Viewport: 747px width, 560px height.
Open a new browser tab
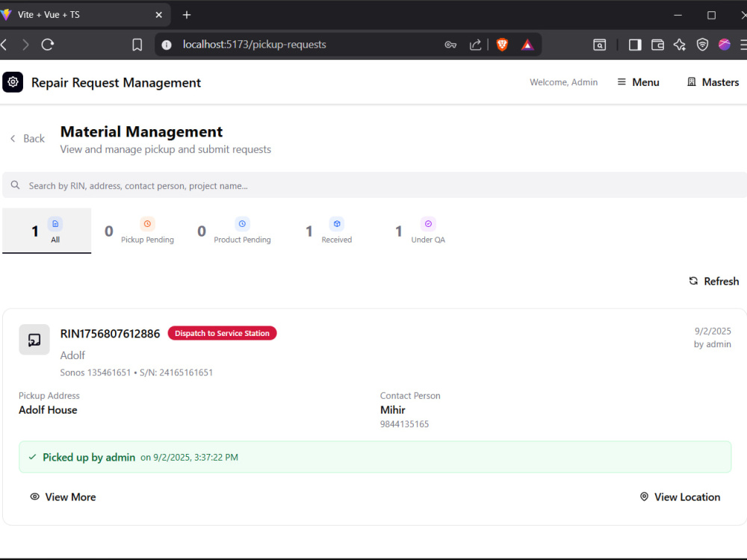(x=187, y=15)
